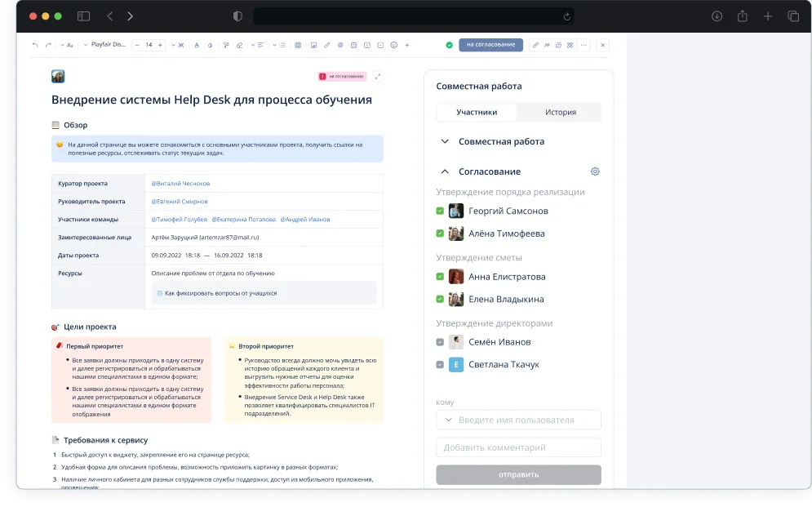Viewport: 812px width, 507px height.
Task: Open the participants icon in the top right
Action: tap(547, 45)
